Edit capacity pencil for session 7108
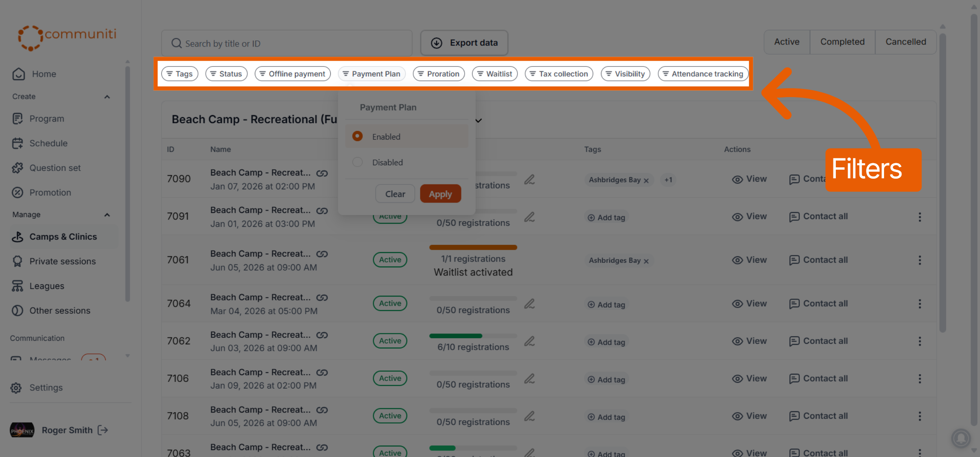Screen dimensions: 980x457 pos(530,416)
